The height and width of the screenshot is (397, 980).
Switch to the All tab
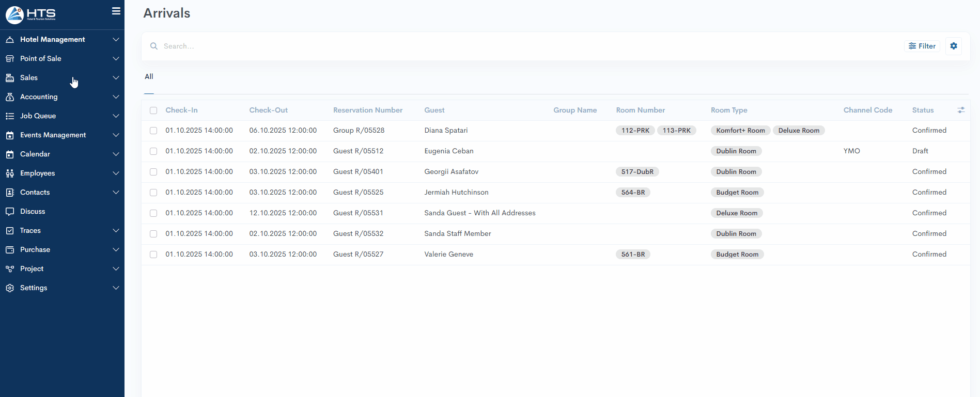(149, 77)
